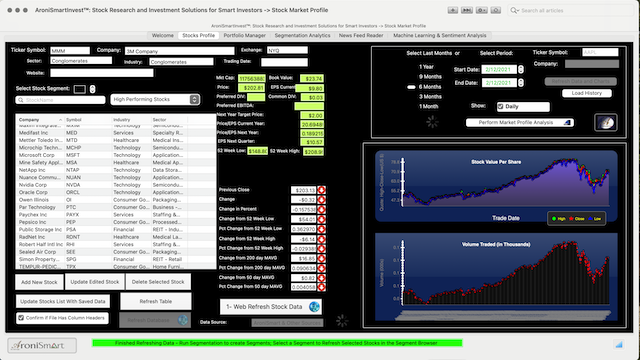Click the magnifier icon in Search all articles
The width and height of the screenshot is (640, 360).
(514, 10)
